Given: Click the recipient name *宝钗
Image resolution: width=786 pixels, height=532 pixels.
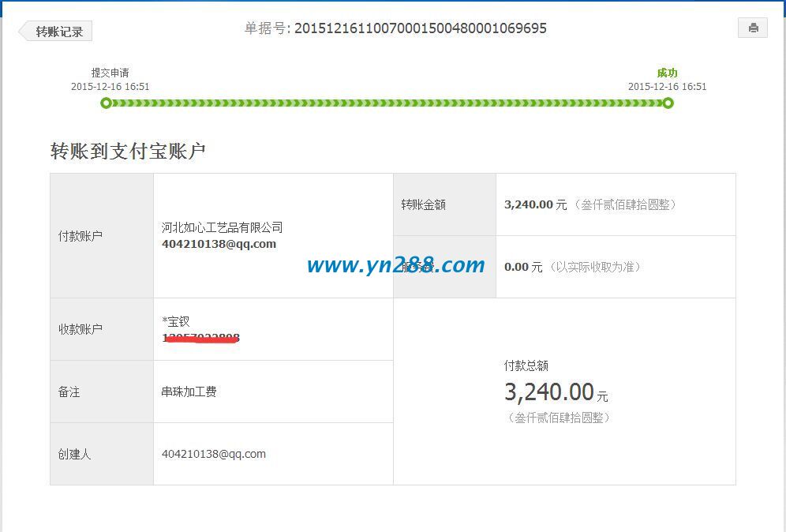Looking at the screenshot, I should click(x=174, y=320).
